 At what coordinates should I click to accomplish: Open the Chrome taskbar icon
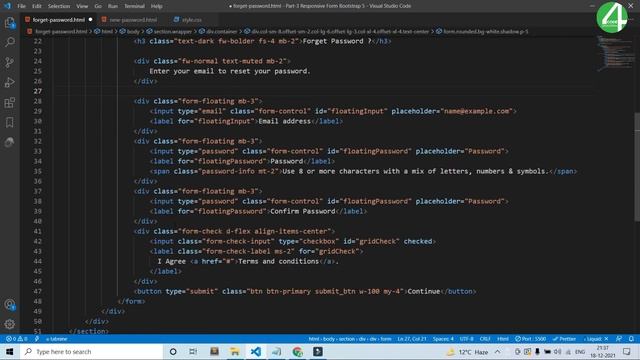click(298, 351)
